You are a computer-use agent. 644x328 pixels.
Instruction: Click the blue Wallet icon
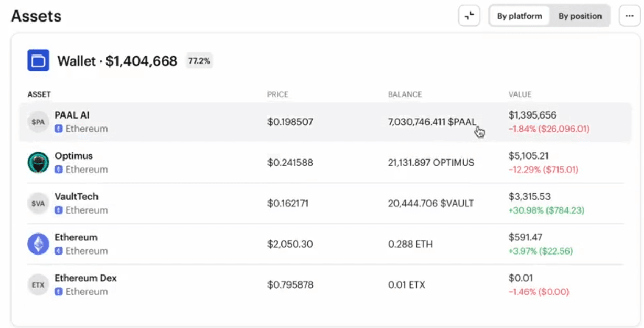pos(38,60)
